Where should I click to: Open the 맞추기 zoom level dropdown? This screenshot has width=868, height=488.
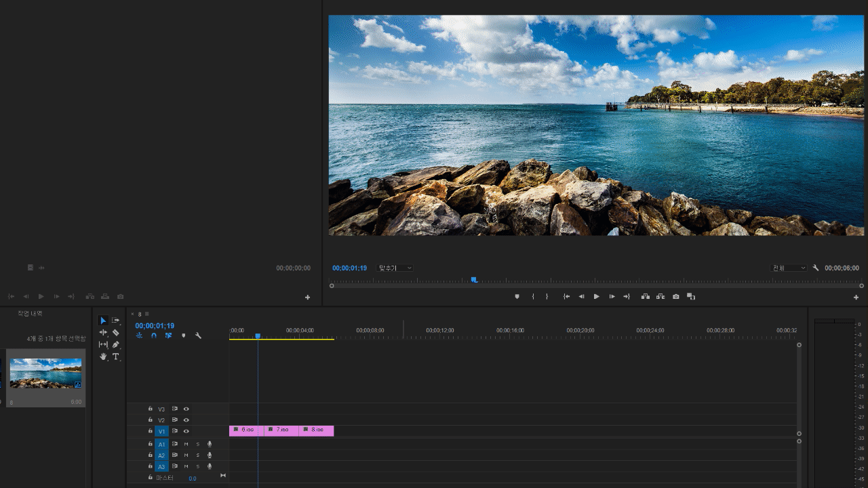tap(395, 268)
